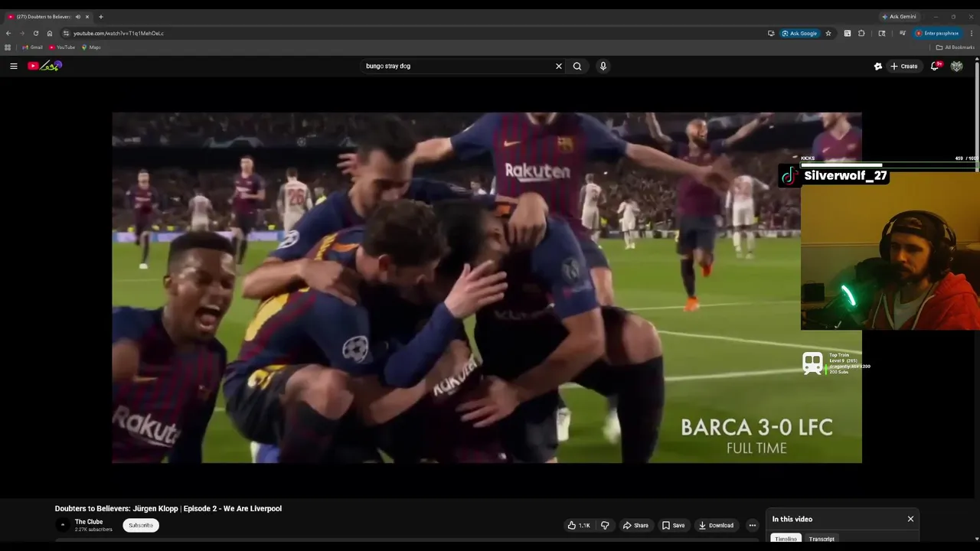Open the Chrome three-dot menu
The image size is (980, 551).
tap(972, 33)
